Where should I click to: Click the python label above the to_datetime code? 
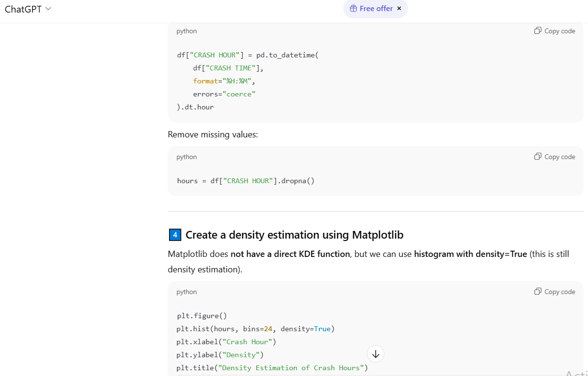pyautogui.click(x=186, y=31)
